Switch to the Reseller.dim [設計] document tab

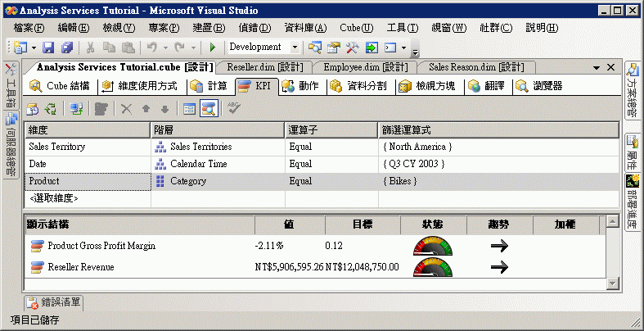[265, 67]
